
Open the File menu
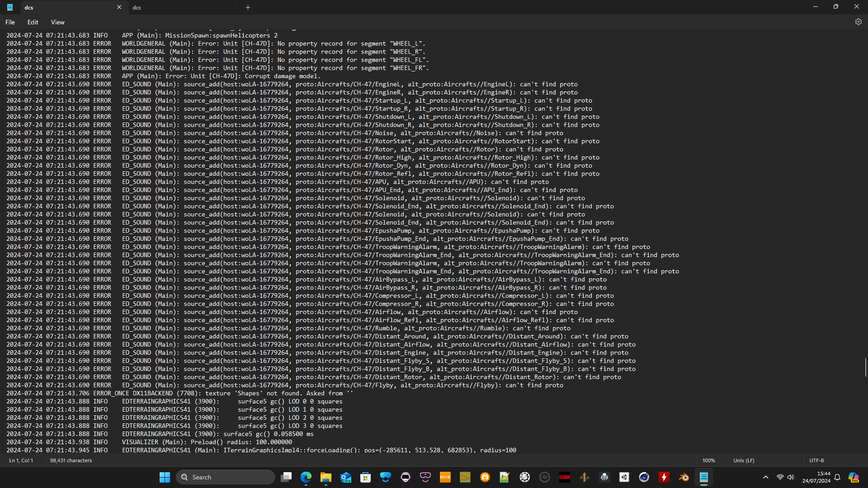[x=10, y=22]
